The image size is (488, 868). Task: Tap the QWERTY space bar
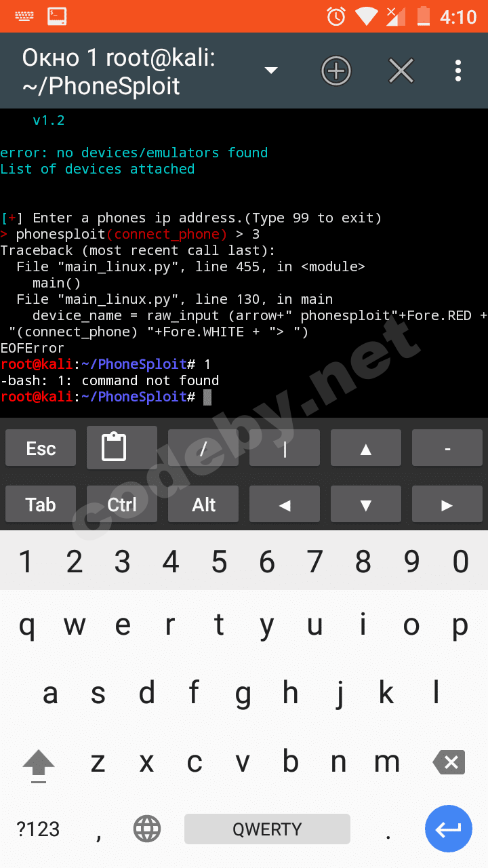tap(267, 829)
